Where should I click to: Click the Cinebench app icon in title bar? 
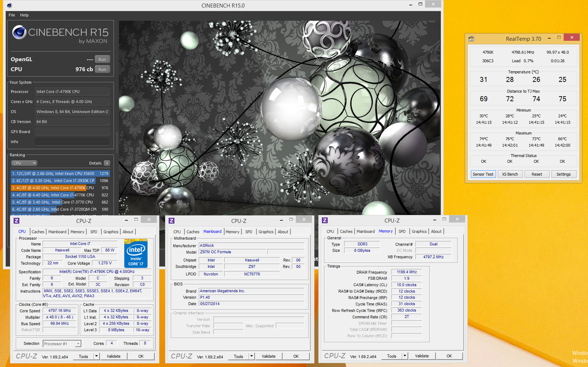pyautogui.click(x=9, y=5)
